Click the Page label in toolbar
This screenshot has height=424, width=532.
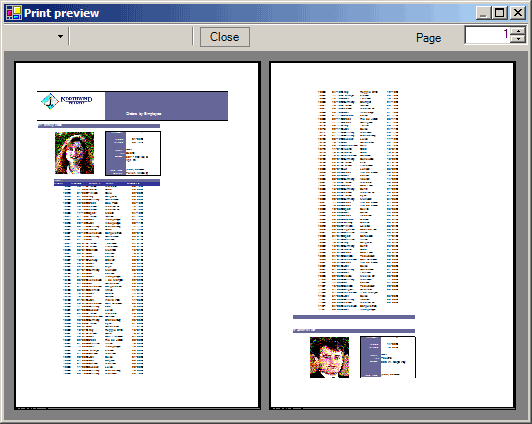[x=429, y=38]
